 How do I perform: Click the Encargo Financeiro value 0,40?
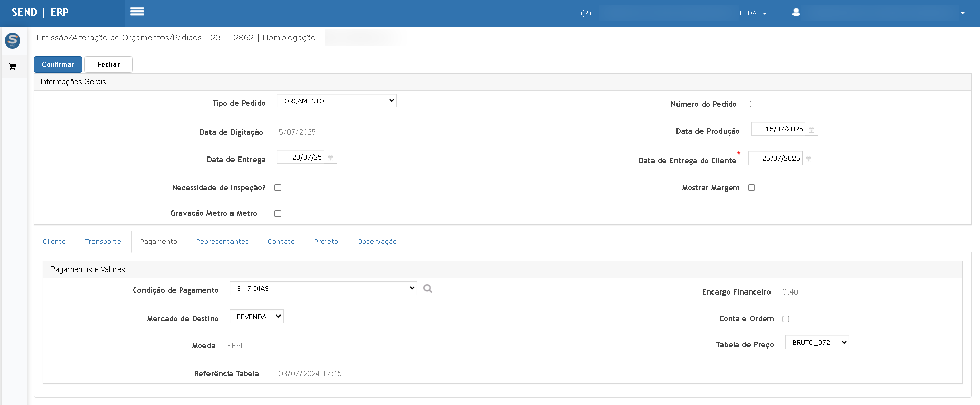click(x=790, y=292)
